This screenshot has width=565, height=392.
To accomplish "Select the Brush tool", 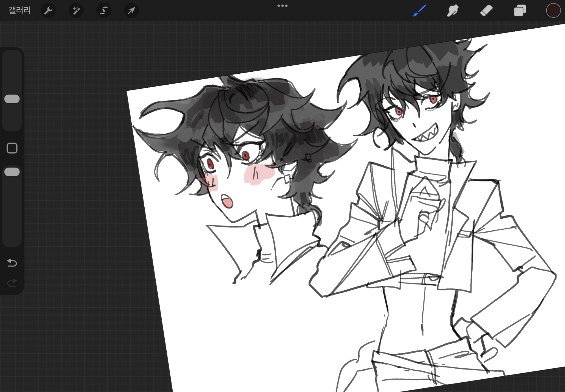I will click(420, 11).
